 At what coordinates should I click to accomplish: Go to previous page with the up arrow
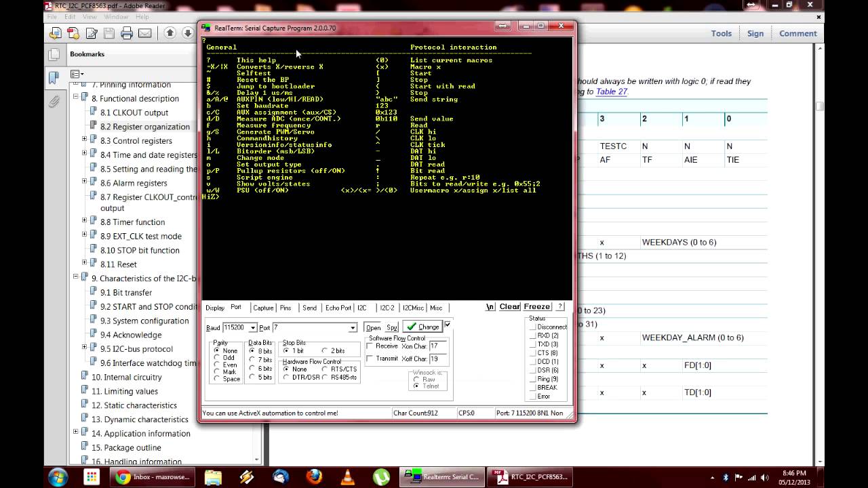click(170, 33)
